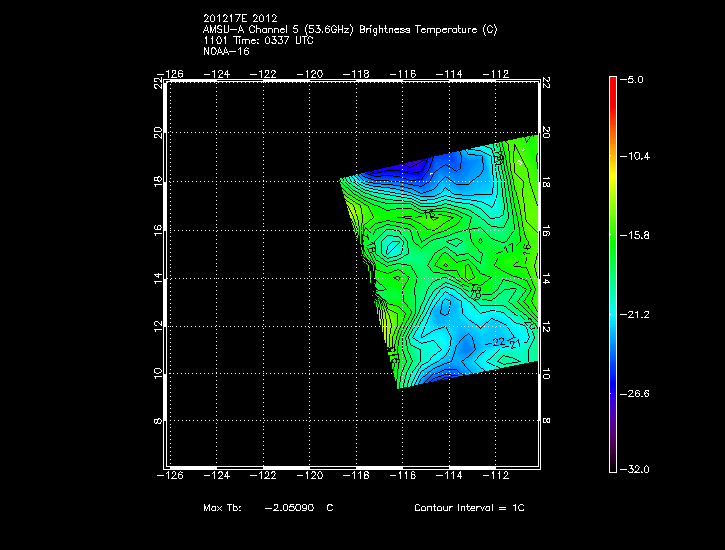Click the -120 label on the bottom axis
Image resolution: width=725 pixels, height=550 pixels.
coord(312,476)
